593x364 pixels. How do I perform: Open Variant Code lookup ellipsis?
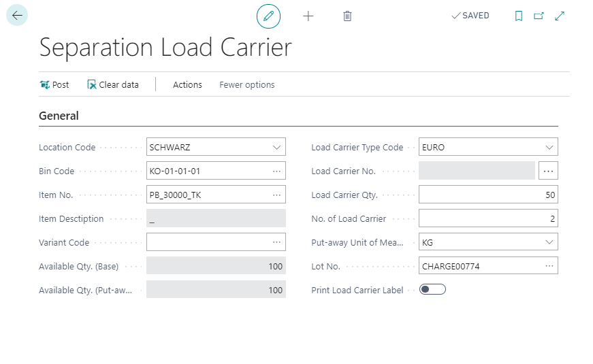click(277, 242)
